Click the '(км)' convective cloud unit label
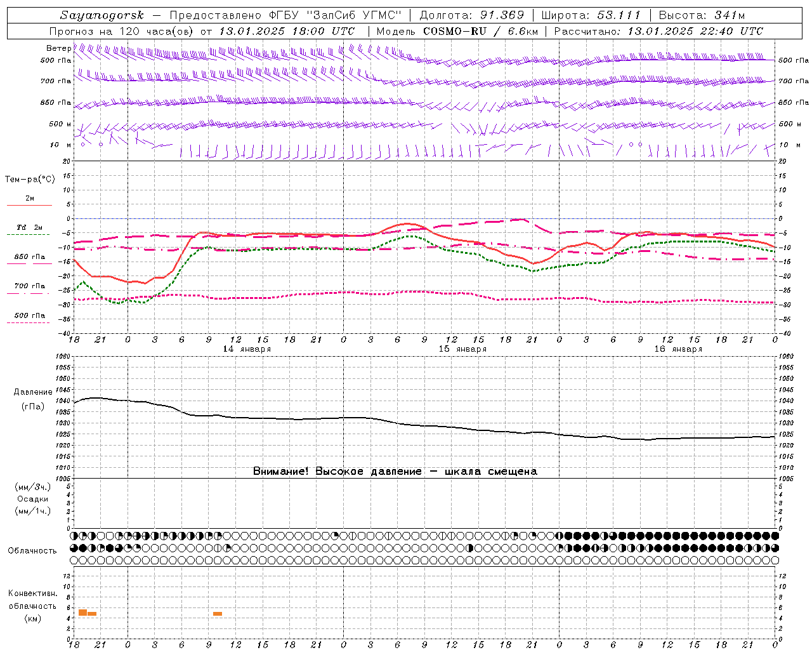Screen dimensions: 812x650 click(32, 618)
